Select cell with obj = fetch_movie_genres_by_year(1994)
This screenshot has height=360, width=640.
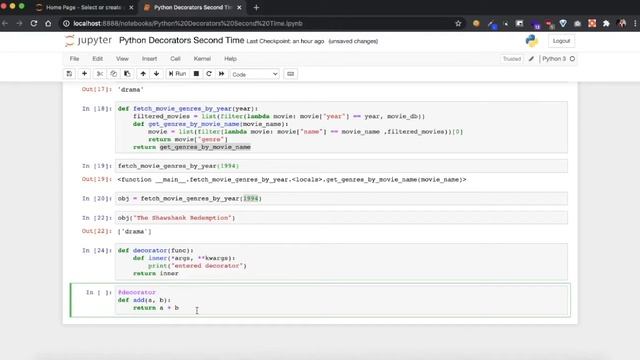(341, 198)
